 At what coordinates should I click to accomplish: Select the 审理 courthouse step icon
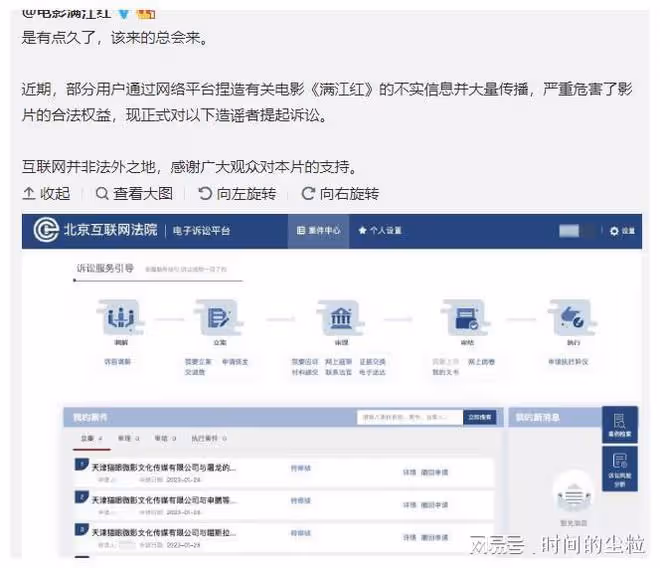coord(341,317)
